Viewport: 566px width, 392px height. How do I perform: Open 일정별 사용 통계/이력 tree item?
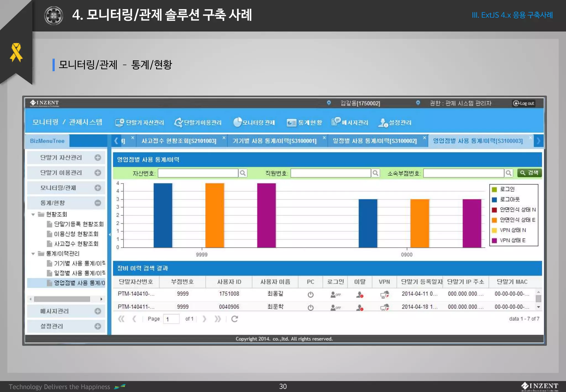coord(79,273)
